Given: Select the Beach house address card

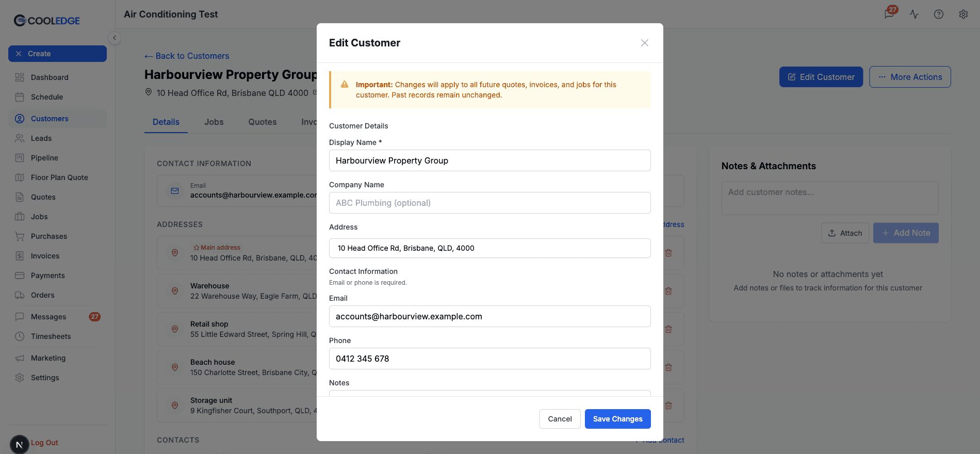Looking at the screenshot, I should [x=237, y=367].
